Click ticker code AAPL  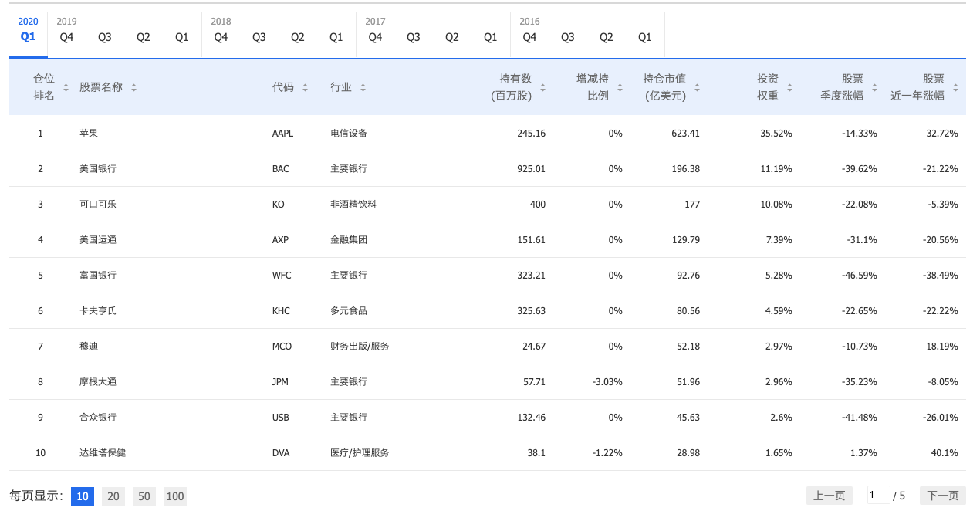[x=283, y=134]
